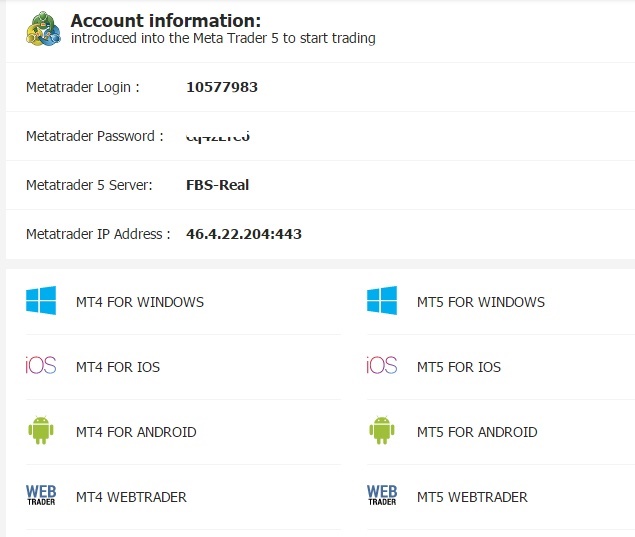The height and width of the screenshot is (537, 635).
Task: Select the partially hidden Metatrader password value
Action: pyautogui.click(x=218, y=137)
